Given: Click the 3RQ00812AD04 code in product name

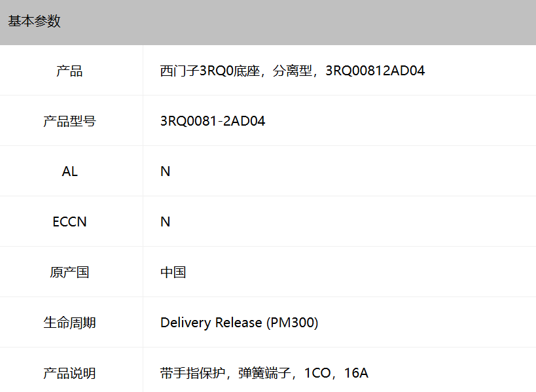Looking at the screenshot, I should pos(375,71).
